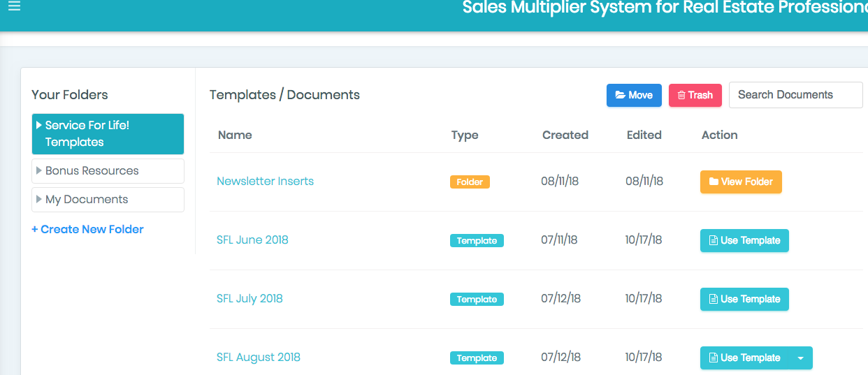Click the Search Documents field
Image resolution: width=868 pixels, height=375 pixels.
pyautogui.click(x=795, y=95)
